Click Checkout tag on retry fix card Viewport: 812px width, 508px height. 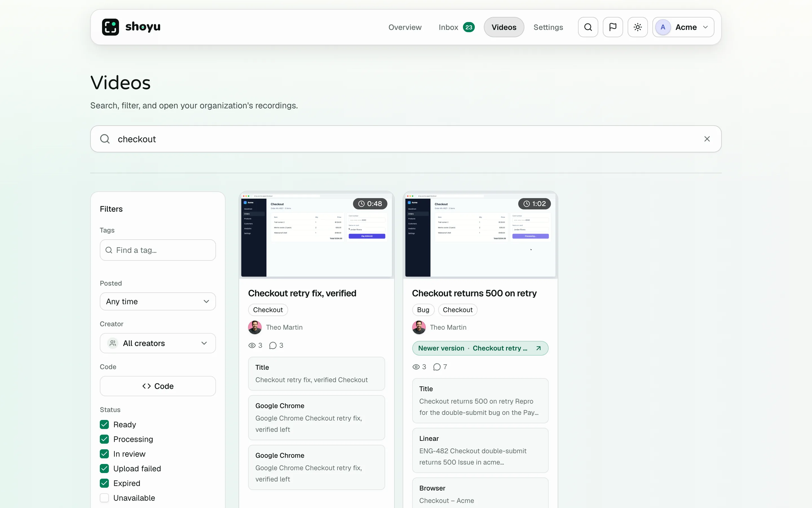[268, 310]
